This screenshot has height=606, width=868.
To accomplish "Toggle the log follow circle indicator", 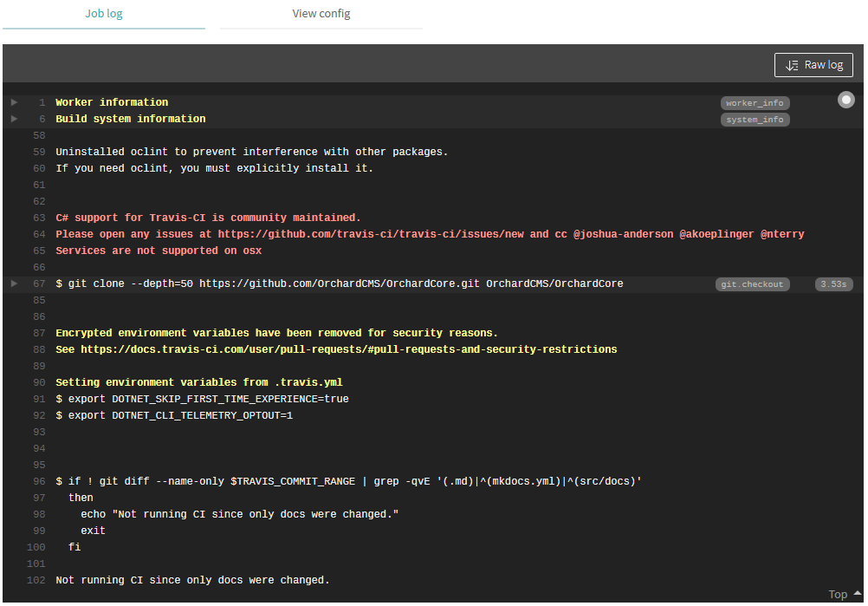I will tap(845, 100).
